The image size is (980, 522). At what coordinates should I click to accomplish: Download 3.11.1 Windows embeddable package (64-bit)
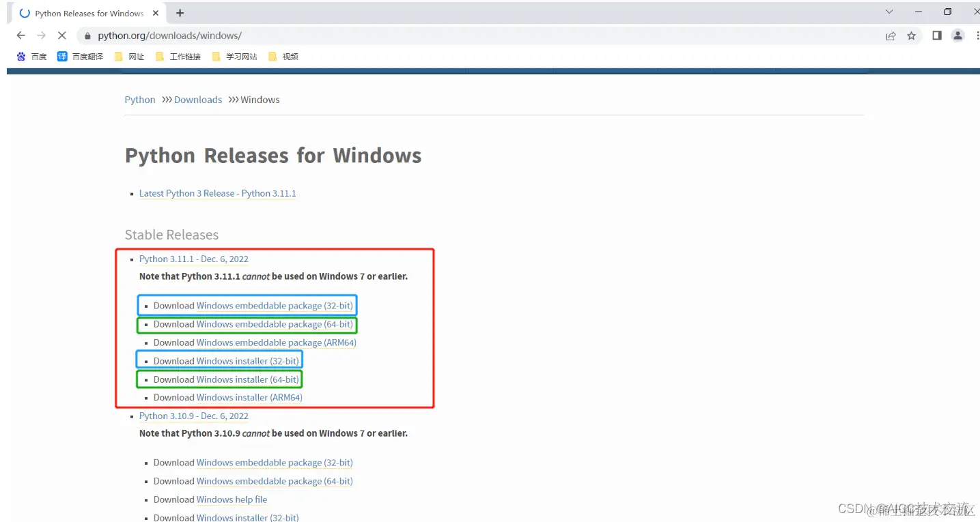(x=275, y=324)
